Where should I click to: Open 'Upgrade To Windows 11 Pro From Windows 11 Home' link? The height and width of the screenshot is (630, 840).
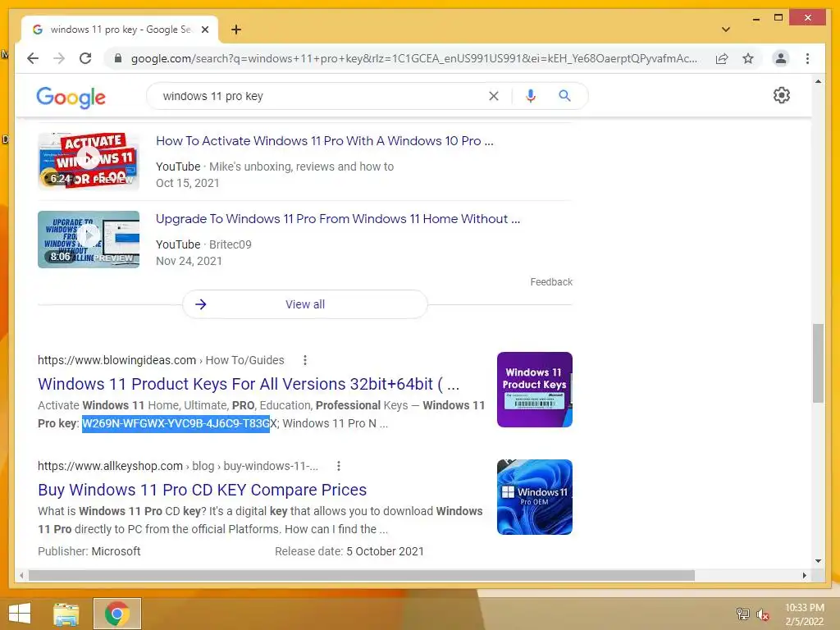pos(338,218)
